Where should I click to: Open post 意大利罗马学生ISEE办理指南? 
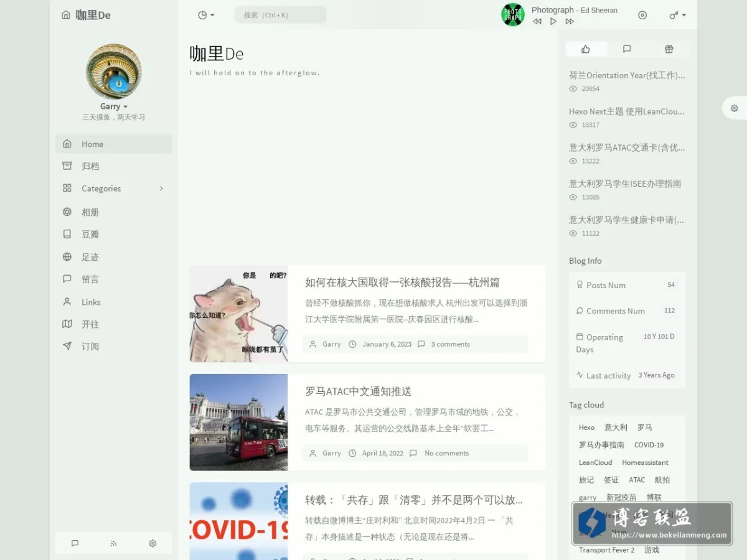(x=625, y=184)
